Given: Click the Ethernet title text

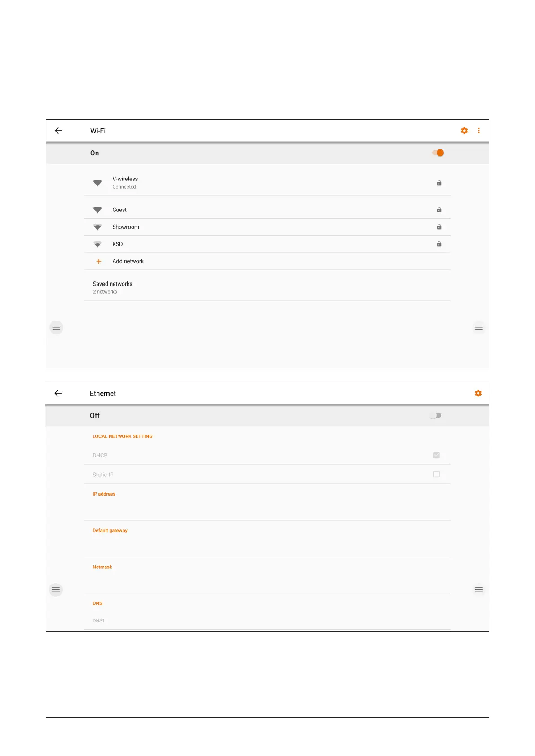Looking at the screenshot, I should pyautogui.click(x=103, y=393).
